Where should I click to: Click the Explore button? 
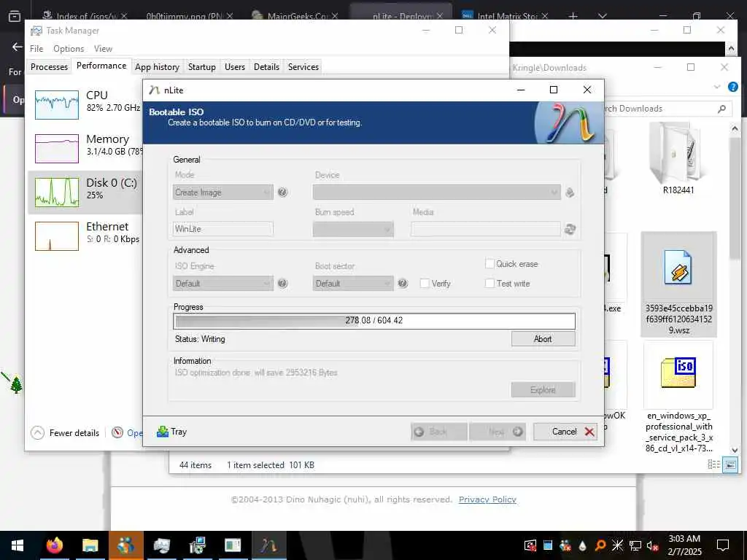click(x=543, y=390)
